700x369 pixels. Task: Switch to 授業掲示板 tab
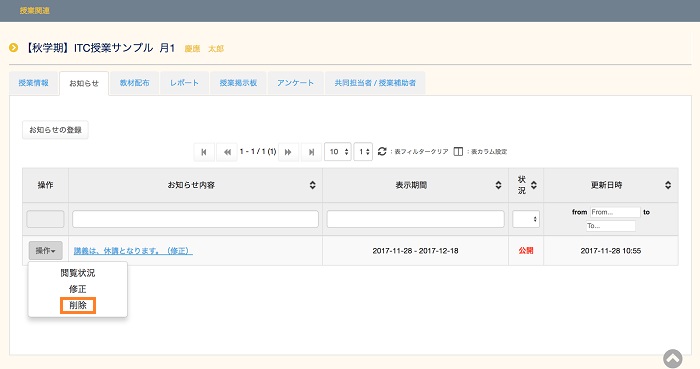238,83
